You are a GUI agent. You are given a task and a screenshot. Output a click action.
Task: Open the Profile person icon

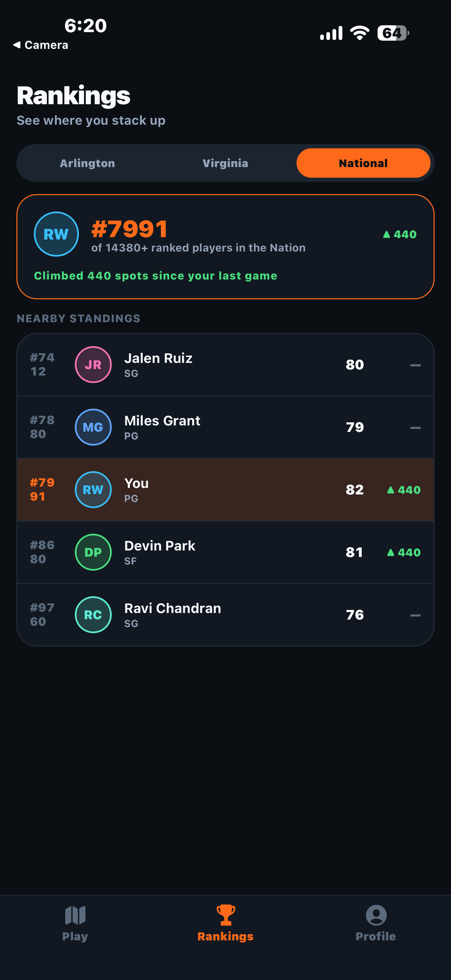click(x=376, y=915)
